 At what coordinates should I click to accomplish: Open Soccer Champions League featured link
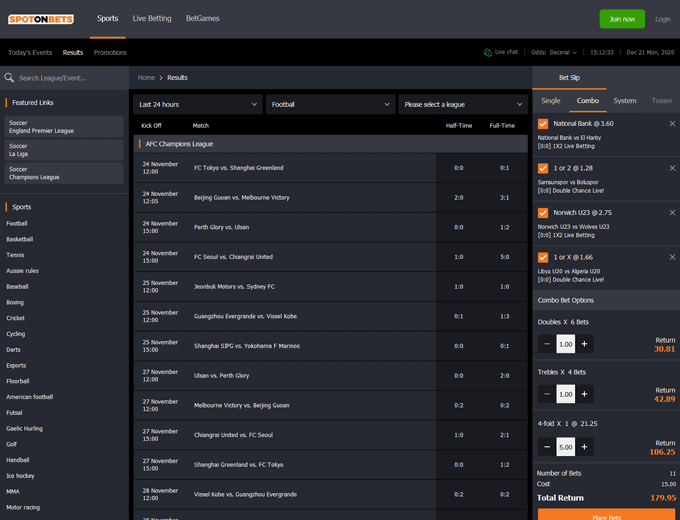[64, 173]
